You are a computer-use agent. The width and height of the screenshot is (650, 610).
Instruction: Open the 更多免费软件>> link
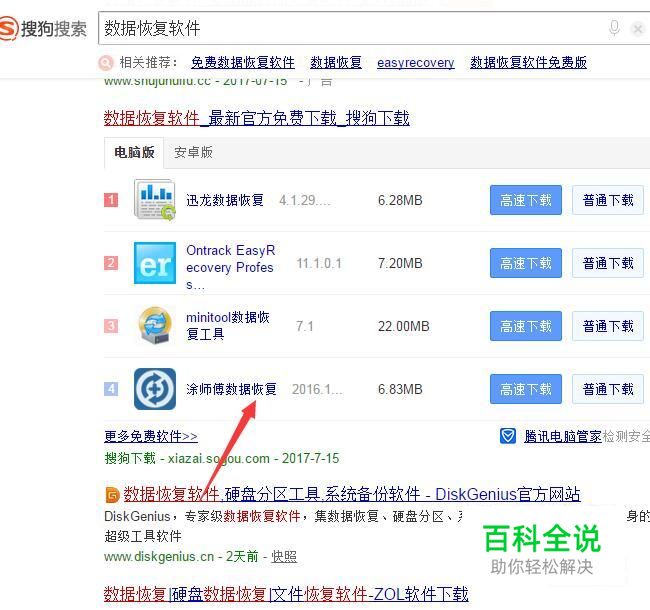[151, 436]
